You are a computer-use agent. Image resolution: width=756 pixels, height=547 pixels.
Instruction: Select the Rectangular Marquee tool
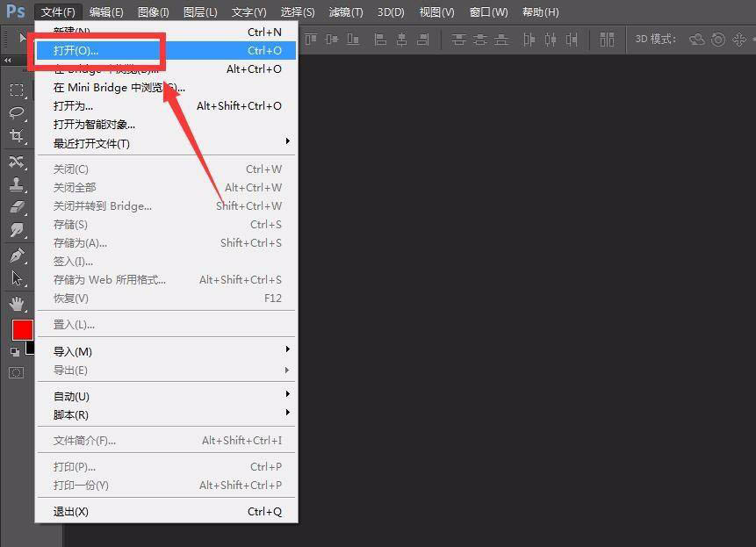(x=15, y=90)
